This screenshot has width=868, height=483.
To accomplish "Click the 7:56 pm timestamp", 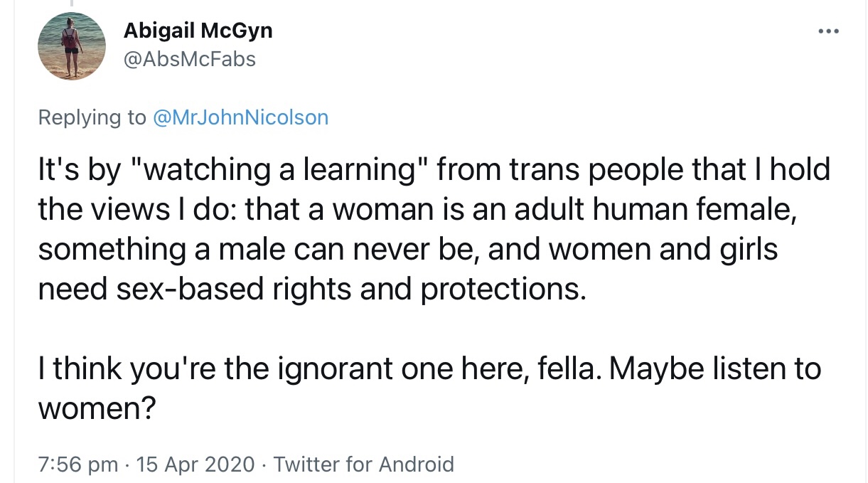I will click(77, 465).
